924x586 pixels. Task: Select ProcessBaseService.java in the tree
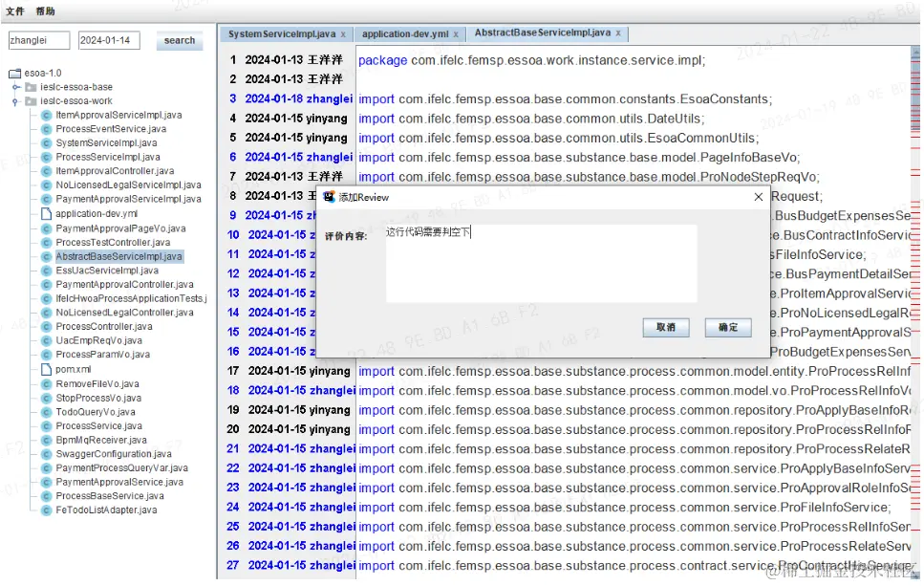pyautogui.click(x=110, y=496)
